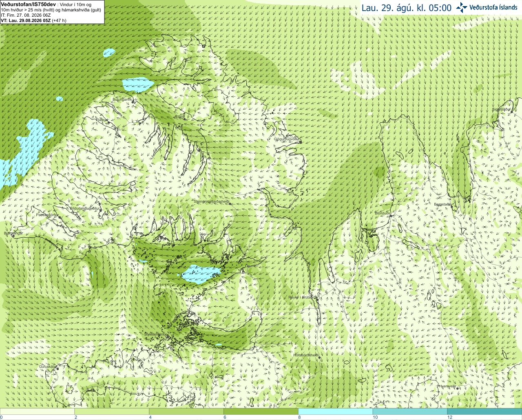Screen dimensions: 522x420
Task: Pick the cyan 8–10 m/s legend swatch
Action: [x=336, y=411]
